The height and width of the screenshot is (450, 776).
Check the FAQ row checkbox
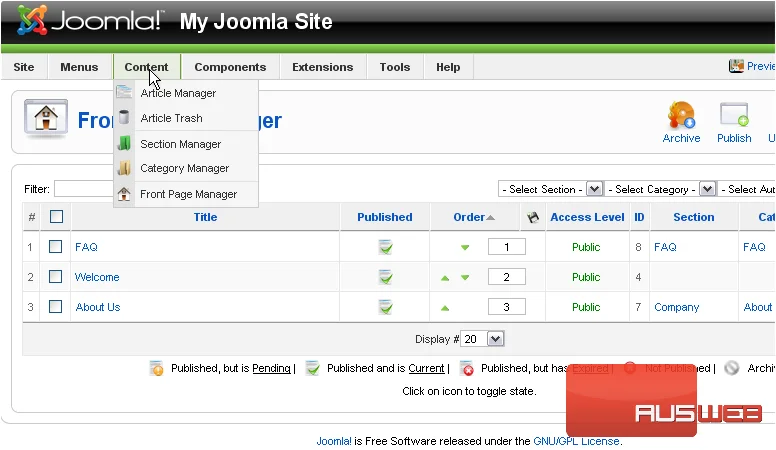pos(55,247)
